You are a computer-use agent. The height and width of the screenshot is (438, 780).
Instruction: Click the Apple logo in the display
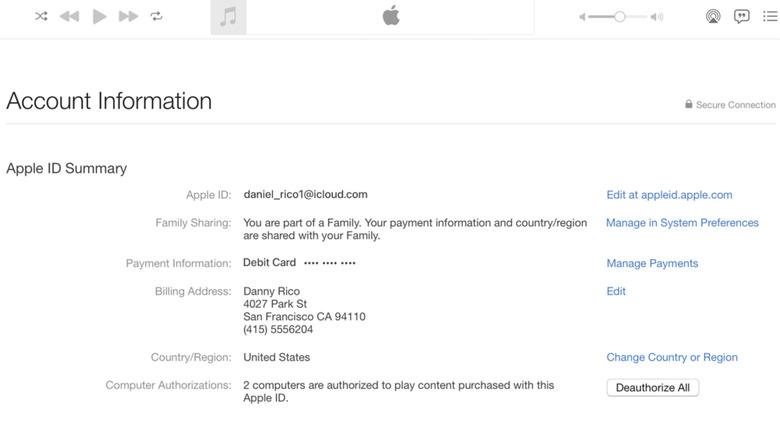coord(391,16)
